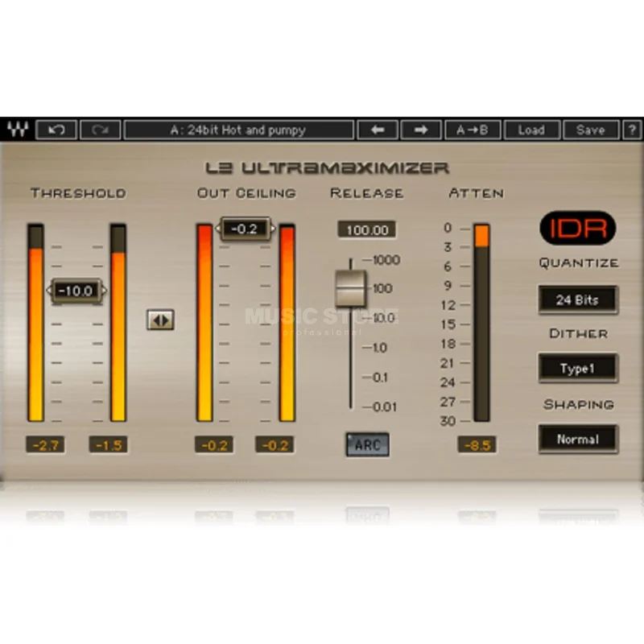The image size is (644, 644).
Task: Click the attenuation peak readout -8.5
Action: [x=477, y=445]
